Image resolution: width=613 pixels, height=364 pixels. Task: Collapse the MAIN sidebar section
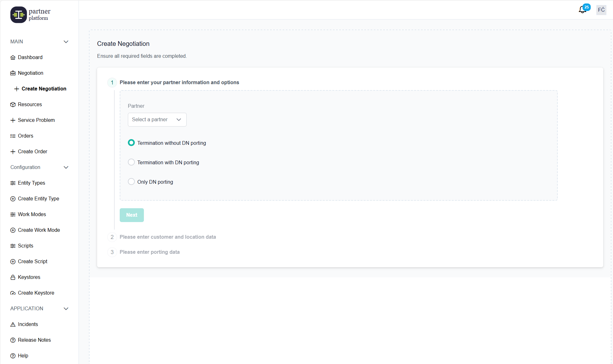click(x=66, y=42)
